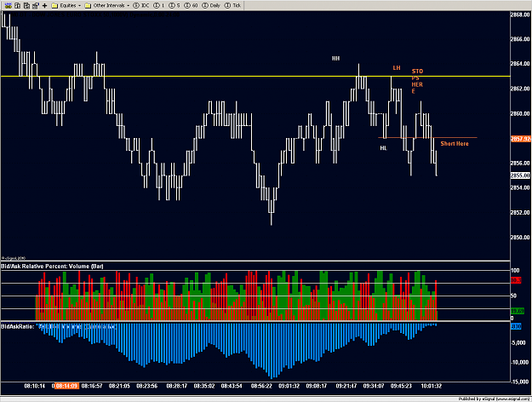
Task: Click the 09:01:32 time axis label
Action: (x=289, y=386)
